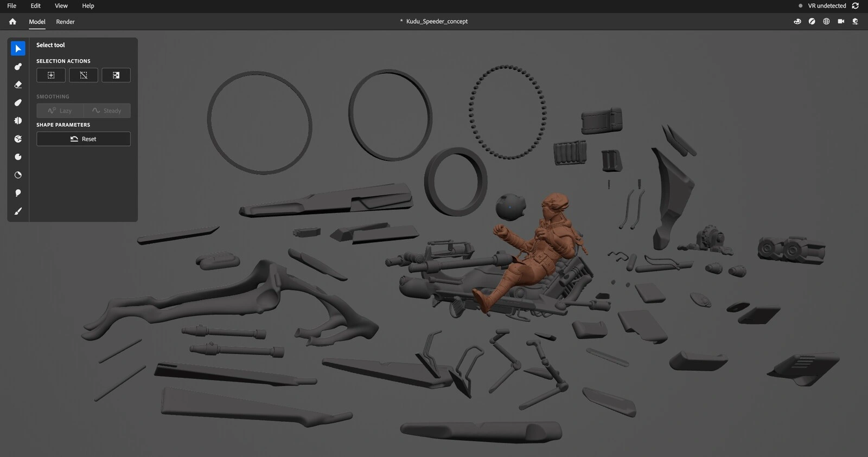Click the deselect-all selection action
The height and width of the screenshot is (457, 868).
click(84, 75)
